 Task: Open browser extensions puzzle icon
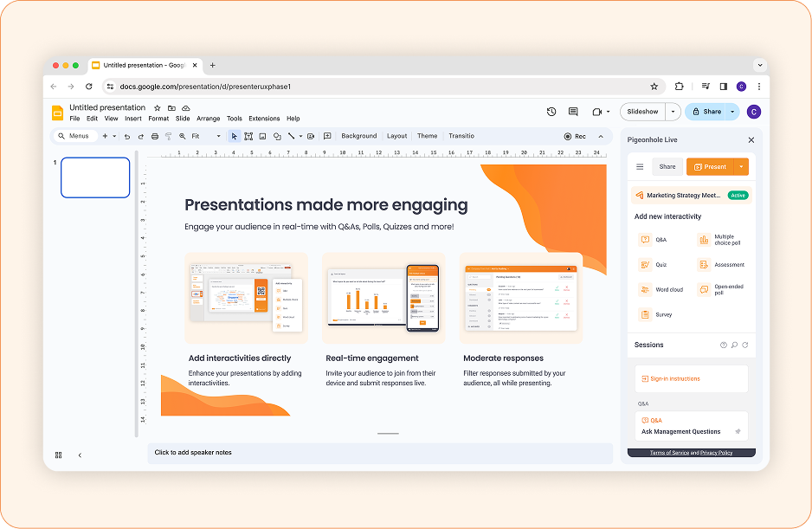tap(679, 87)
